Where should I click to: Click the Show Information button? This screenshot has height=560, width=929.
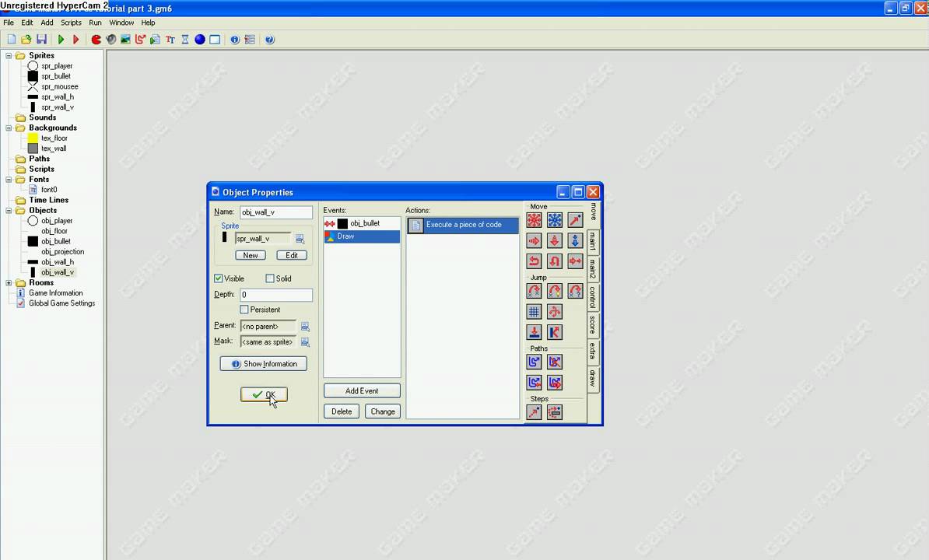coord(264,363)
